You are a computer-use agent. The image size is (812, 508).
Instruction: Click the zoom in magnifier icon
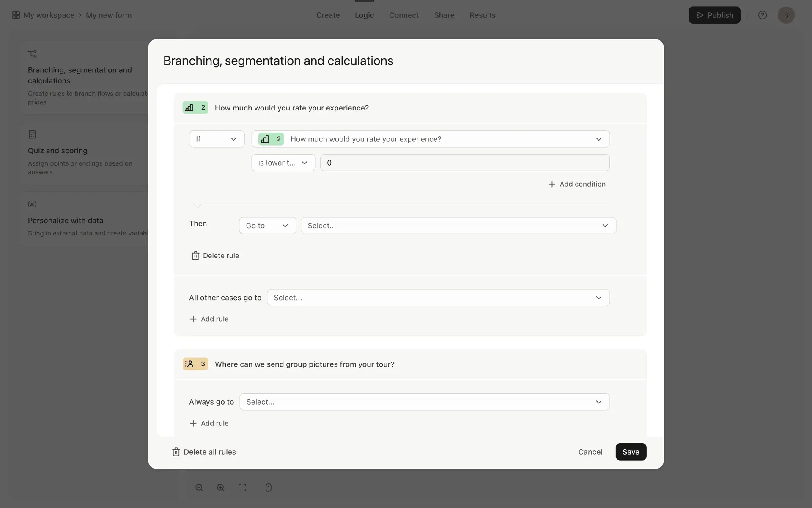pos(221,488)
